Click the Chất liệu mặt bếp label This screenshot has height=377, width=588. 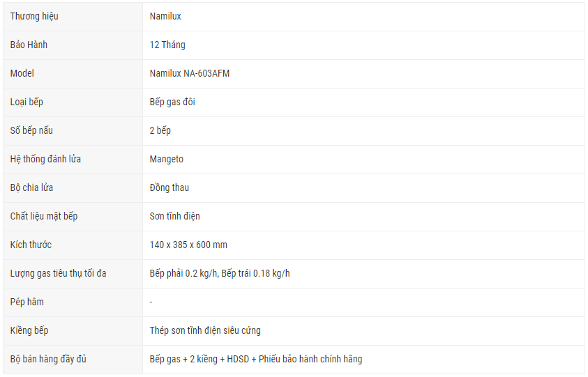(44, 217)
